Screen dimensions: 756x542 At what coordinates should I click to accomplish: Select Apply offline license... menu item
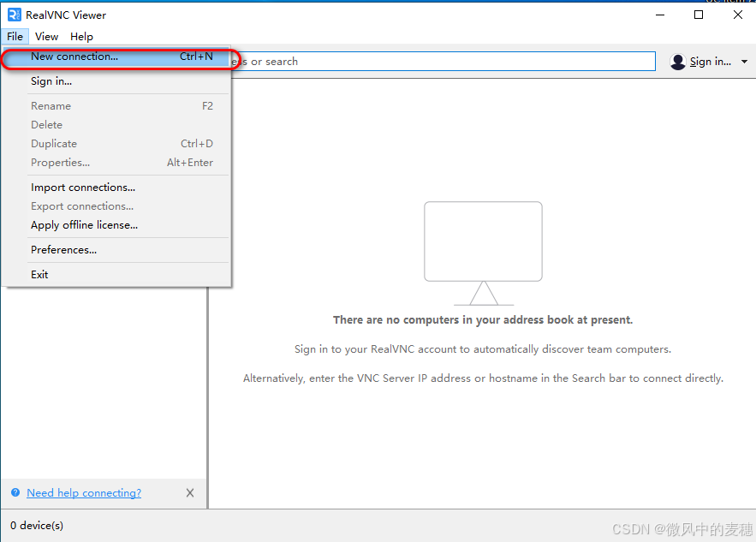pos(116,225)
